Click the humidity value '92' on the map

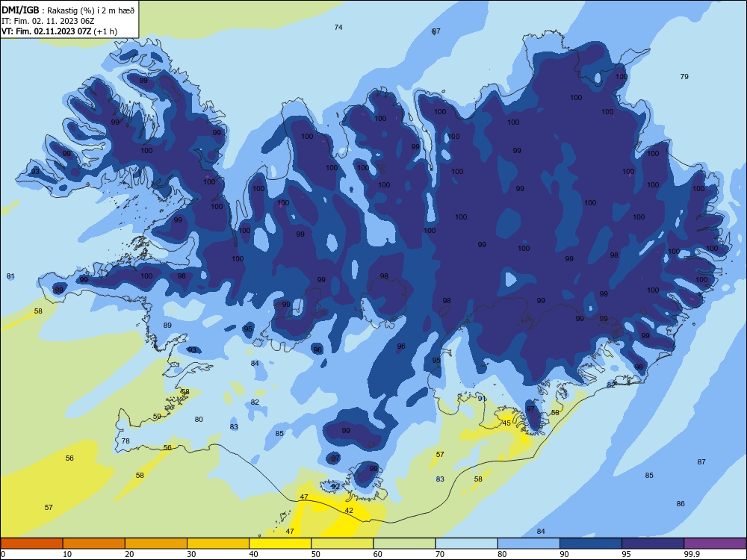[x=335, y=487]
